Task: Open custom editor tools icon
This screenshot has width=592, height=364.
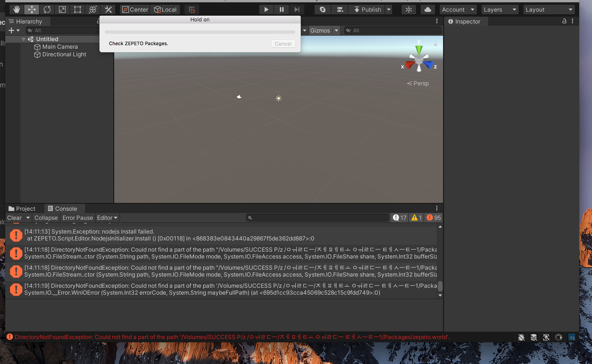Action: (108, 10)
